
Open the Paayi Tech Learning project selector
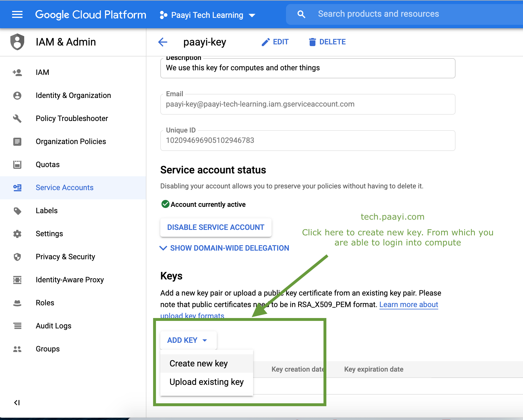coord(208,15)
